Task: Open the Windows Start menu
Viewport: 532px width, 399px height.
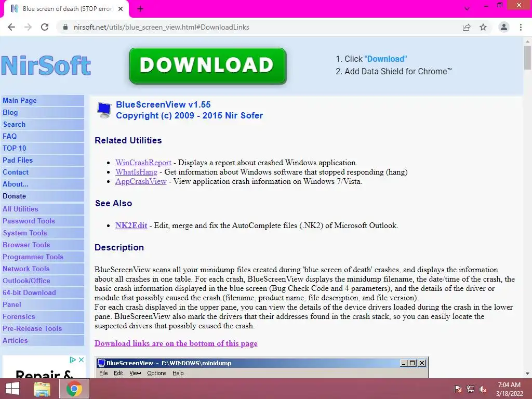Action: (12, 389)
